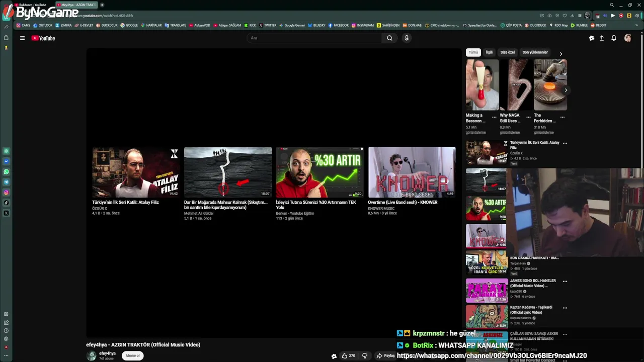Screen dimensions: 644x362
Task: Open the INSTAGRAM bookmark
Action: pyautogui.click(x=363, y=25)
